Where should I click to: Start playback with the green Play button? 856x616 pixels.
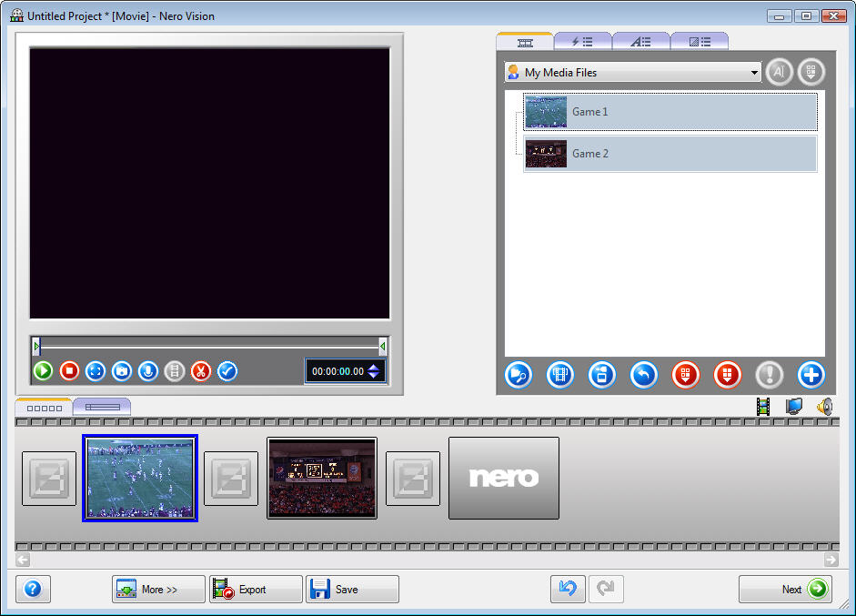pos(43,371)
